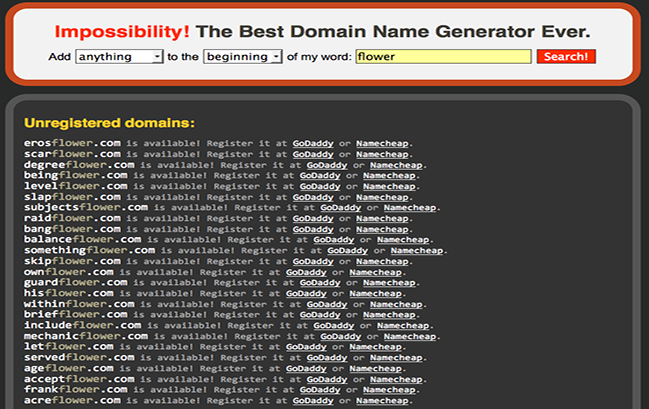Open GoDaddy link for levelflower.com
This screenshot has width=649, height=409.
(x=320, y=186)
